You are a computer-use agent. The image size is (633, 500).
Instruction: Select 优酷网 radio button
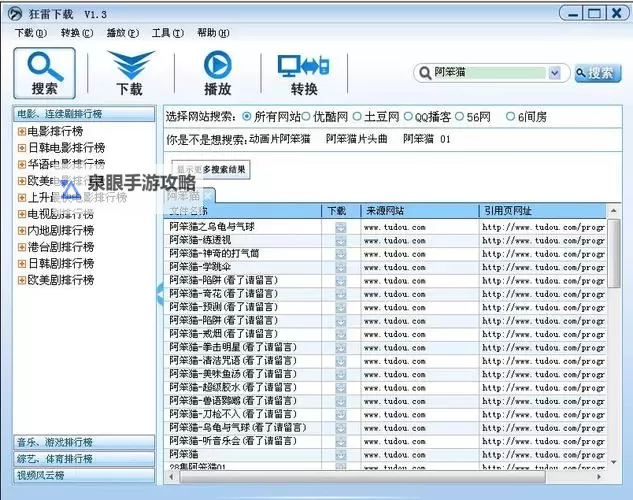click(x=306, y=117)
